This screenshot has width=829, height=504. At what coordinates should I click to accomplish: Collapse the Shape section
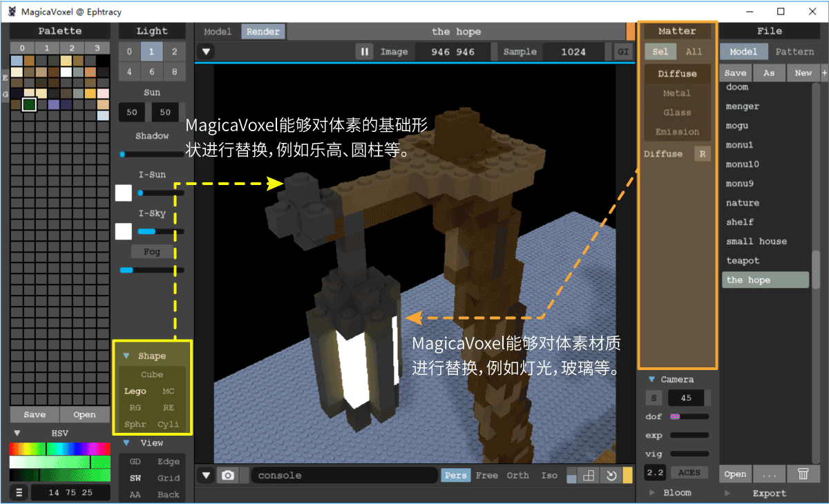coord(126,356)
